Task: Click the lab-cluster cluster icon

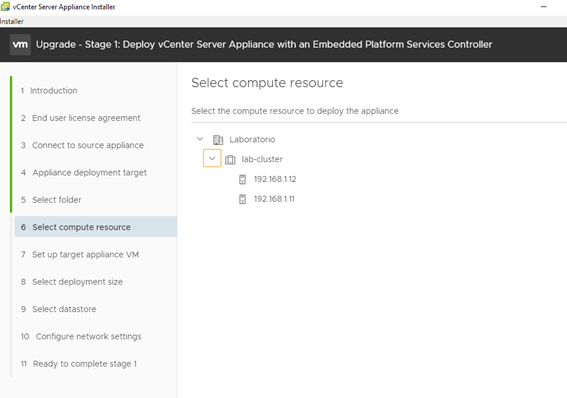Action: tap(230, 159)
